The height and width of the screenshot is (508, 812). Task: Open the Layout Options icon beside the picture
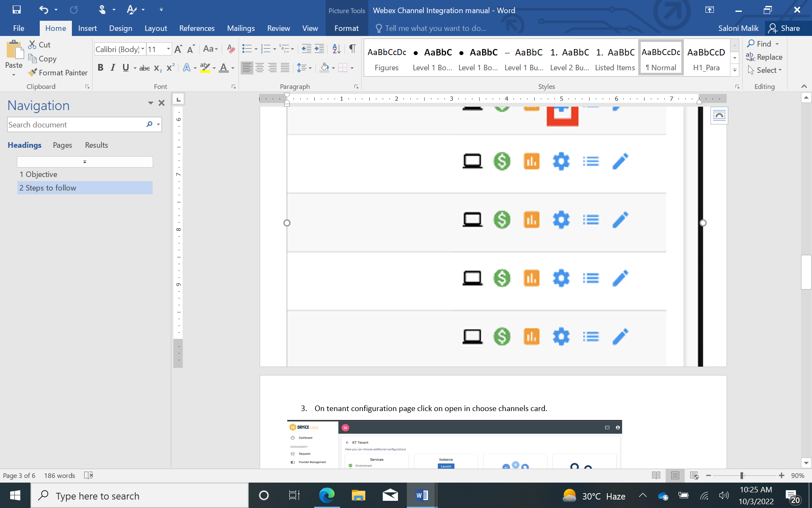coord(719,116)
